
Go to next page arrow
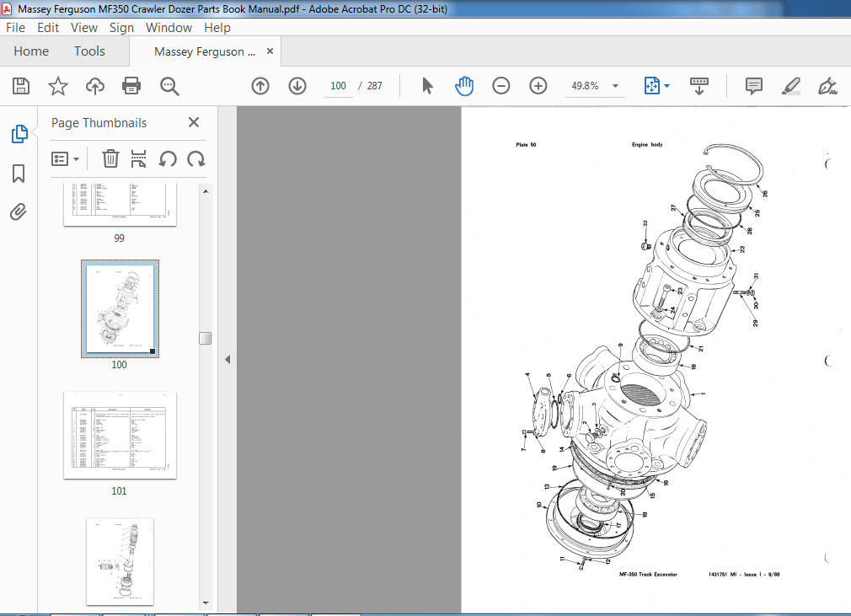pos(297,86)
